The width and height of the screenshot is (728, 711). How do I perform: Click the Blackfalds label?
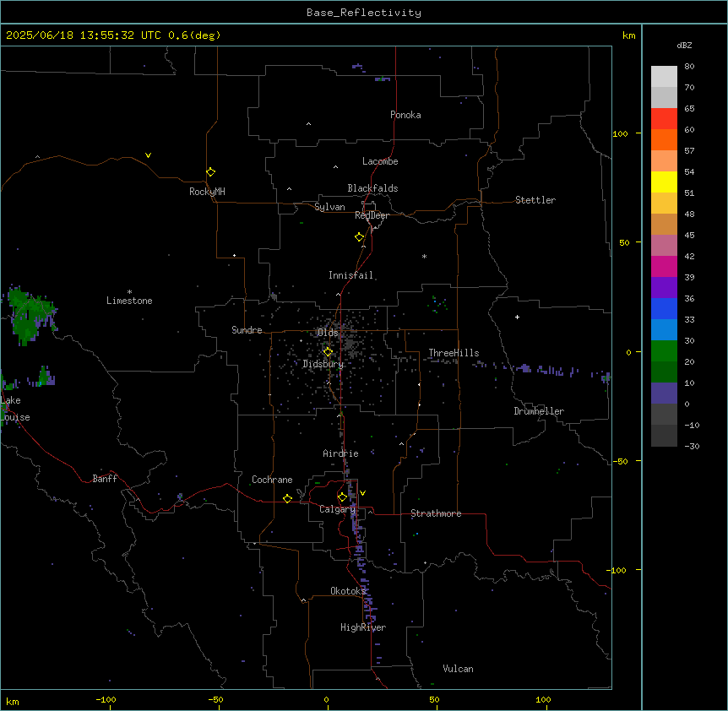coord(372,188)
